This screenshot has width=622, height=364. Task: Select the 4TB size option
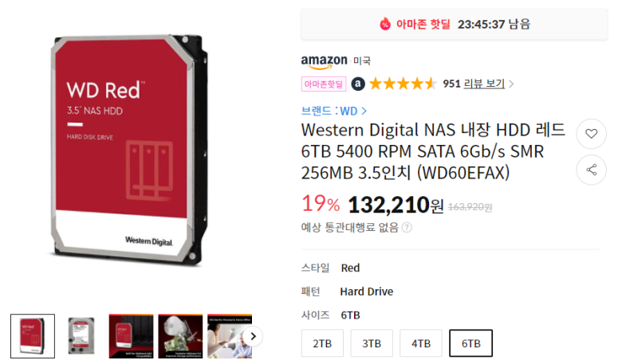coord(421,343)
